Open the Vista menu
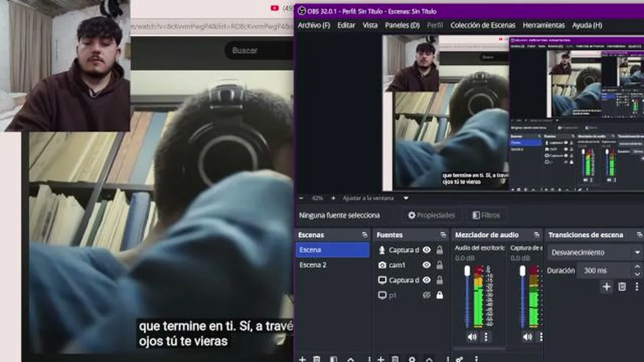Image resolution: width=644 pixels, height=362 pixels. [370, 25]
